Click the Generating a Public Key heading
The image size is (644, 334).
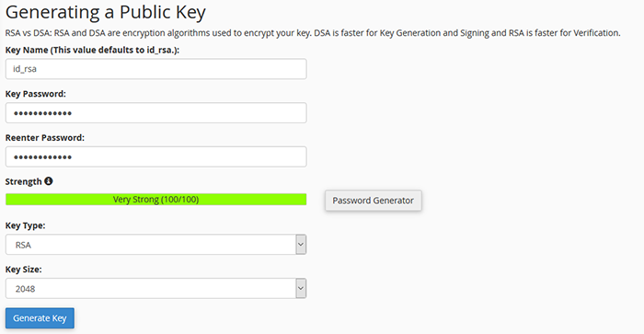point(106,12)
